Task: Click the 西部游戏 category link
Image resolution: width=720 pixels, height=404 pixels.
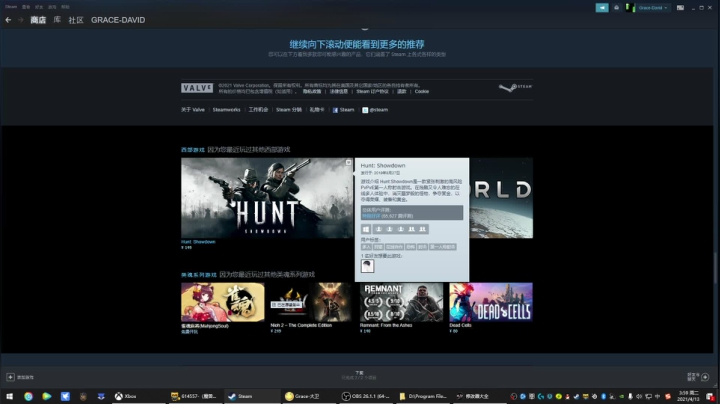Action: point(192,150)
